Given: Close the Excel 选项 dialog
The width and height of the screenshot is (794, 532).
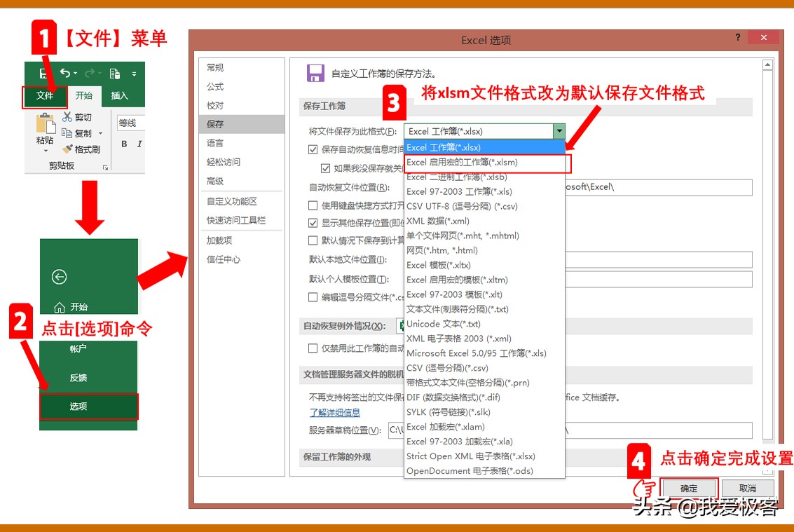Looking at the screenshot, I should 764,37.
